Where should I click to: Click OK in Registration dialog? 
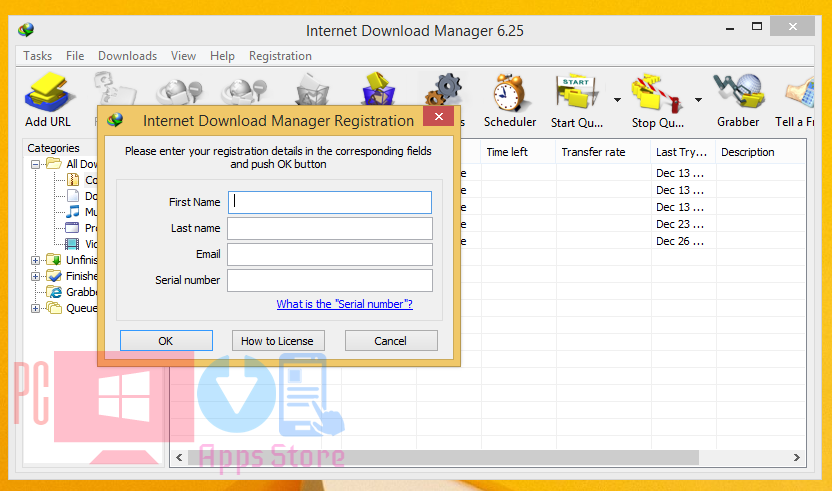pos(166,341)
